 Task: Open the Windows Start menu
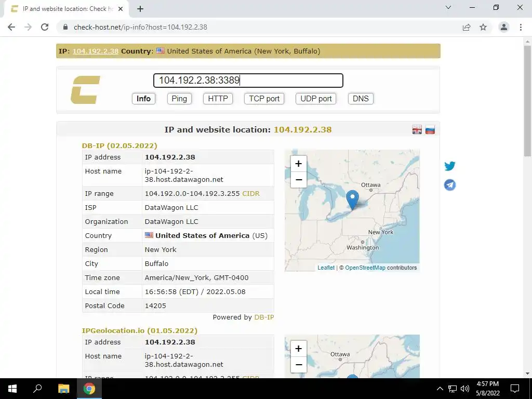point(12,389)
